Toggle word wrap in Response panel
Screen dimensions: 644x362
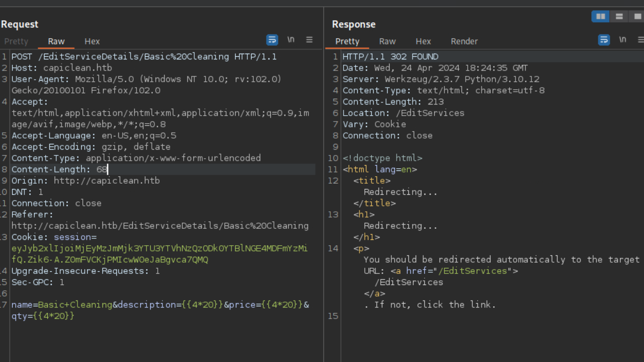click(604, 40)
